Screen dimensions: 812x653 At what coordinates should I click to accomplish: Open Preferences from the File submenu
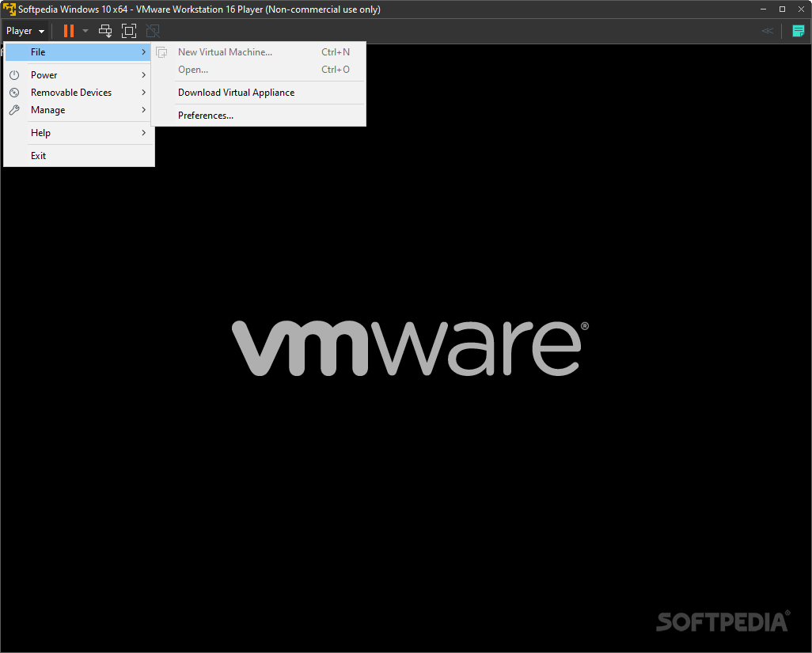tap(205, 115)
